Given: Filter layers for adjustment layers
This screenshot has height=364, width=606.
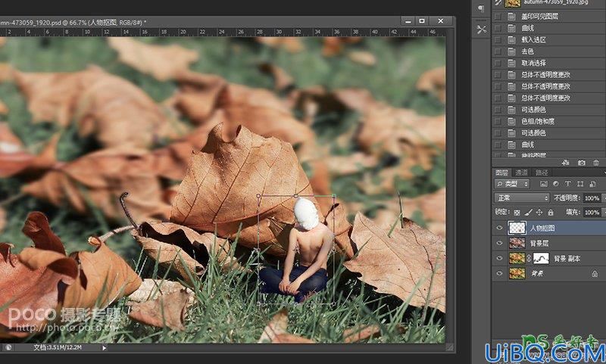Looking at the screenshot, I should [556, 184].
